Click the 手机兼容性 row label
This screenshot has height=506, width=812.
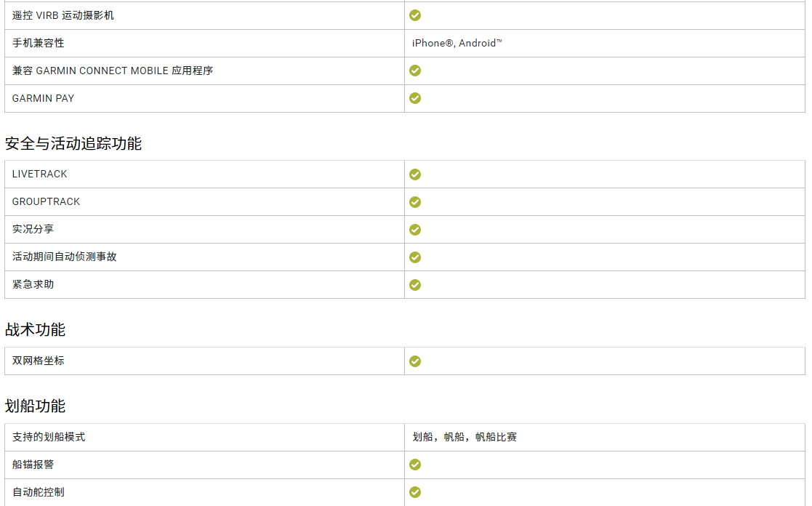(39, 43)
